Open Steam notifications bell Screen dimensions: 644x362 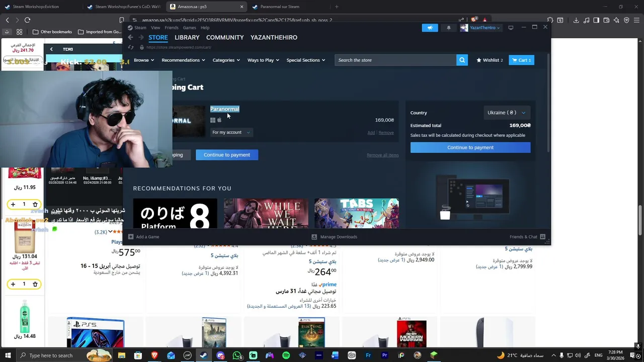point(449,28)
